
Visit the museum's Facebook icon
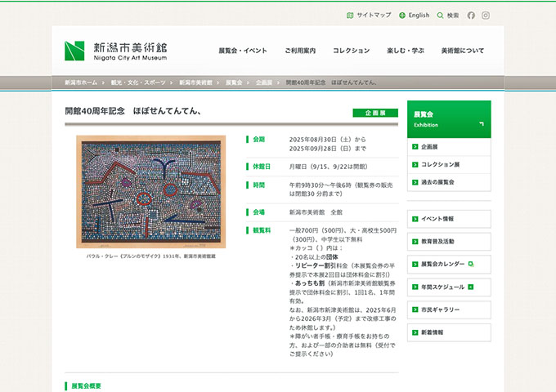point(471,16)
